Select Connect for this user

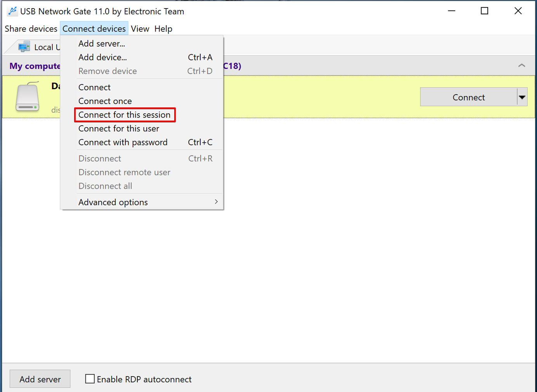click(119, 128)
